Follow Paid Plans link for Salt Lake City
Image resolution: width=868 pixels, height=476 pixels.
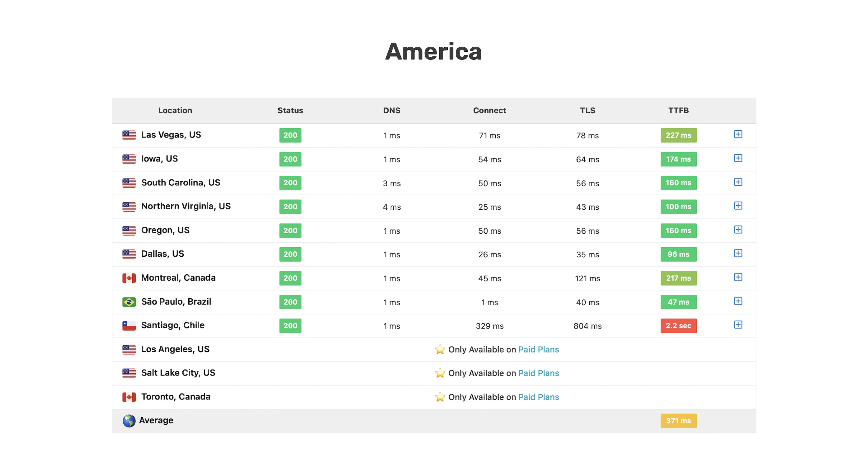(x=538, y=373)
